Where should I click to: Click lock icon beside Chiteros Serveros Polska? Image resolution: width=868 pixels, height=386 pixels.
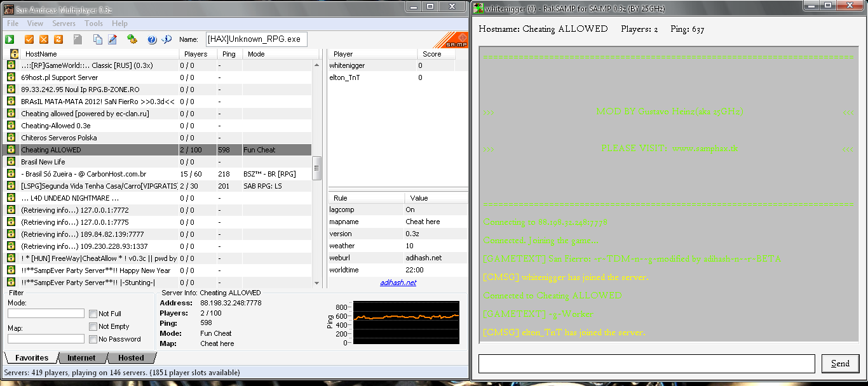[11, 138]
